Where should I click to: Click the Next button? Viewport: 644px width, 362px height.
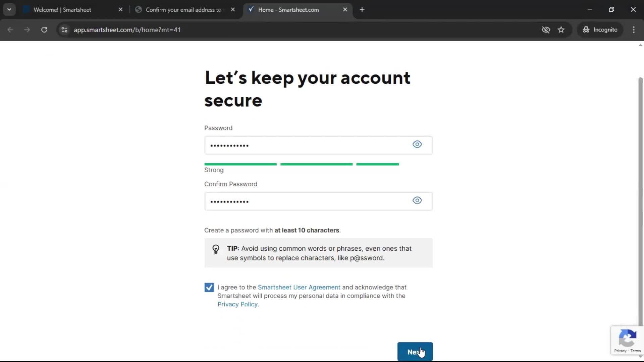415,352
